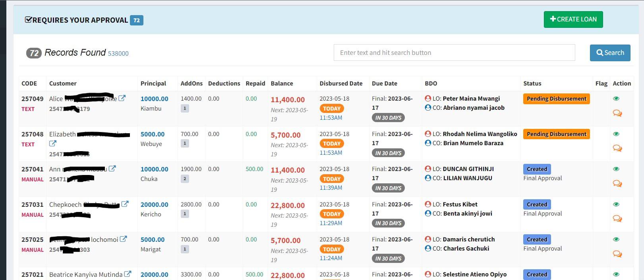The height and width of the screenshot is (280, 644).
Task: Click Pending Disbursement status for loan 257049
Action: 556,99
